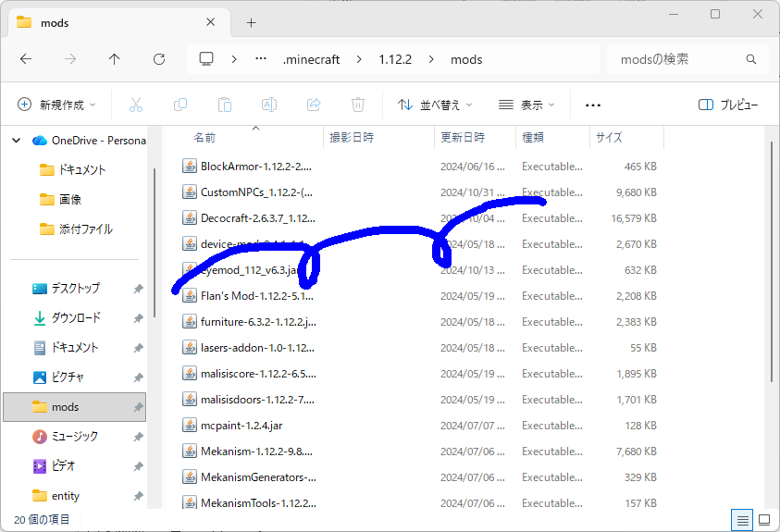Refresh the current folder view
This screenshot has height=532, width=780.
point(159,59)
